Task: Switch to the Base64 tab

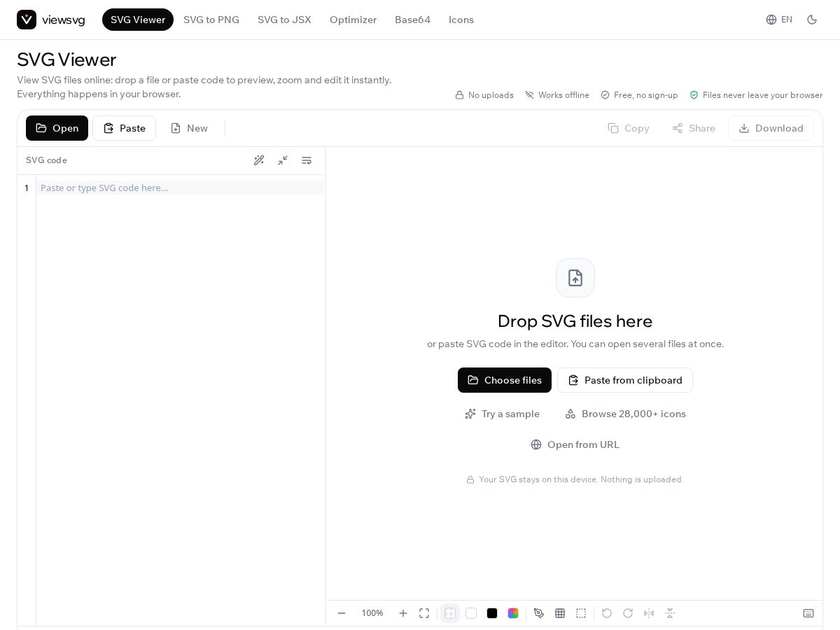Action: pyautogui.click(x=412, y=20)
